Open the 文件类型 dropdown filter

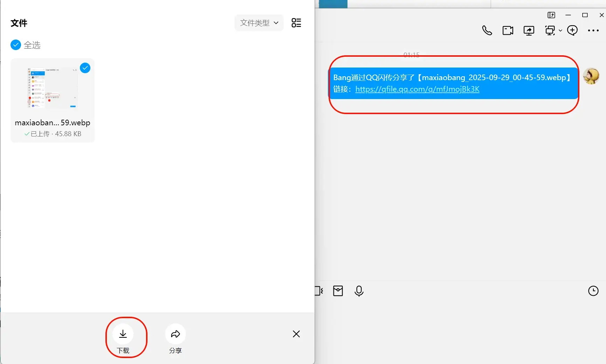pyautogui.click(x=259, y=23)
